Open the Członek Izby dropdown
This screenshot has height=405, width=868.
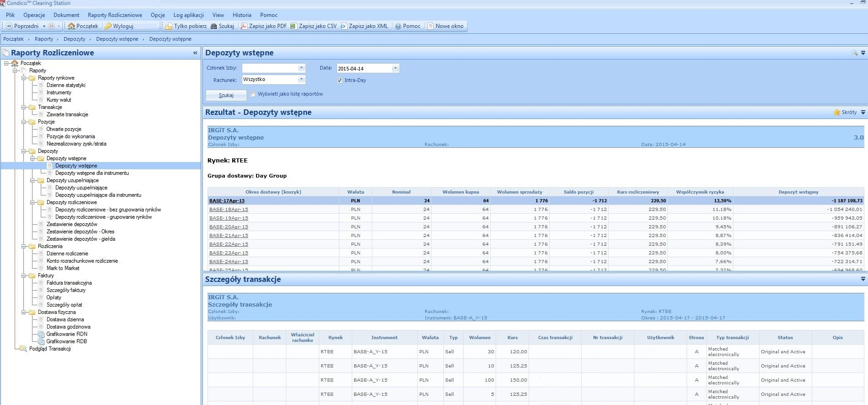click(301, 68)
